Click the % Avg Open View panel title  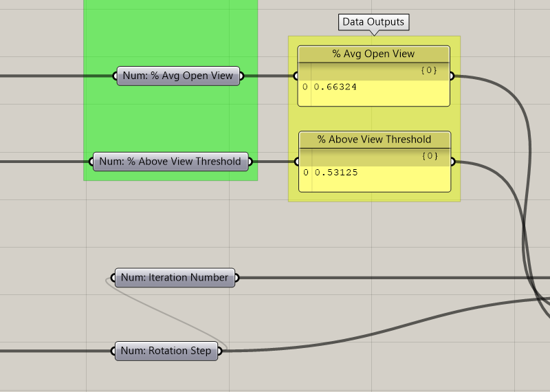click(x=373, y=54)
